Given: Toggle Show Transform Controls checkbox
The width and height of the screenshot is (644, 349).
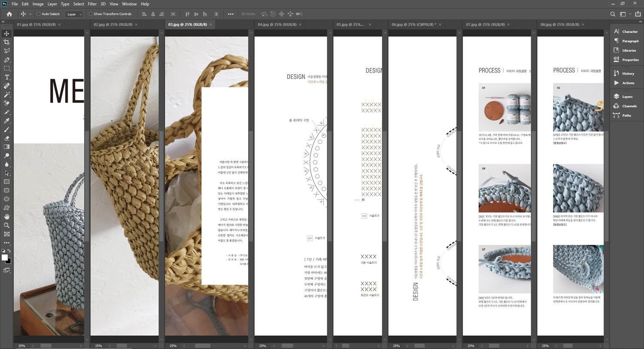Looking at the screenshot, I should (x=91, y=14).
